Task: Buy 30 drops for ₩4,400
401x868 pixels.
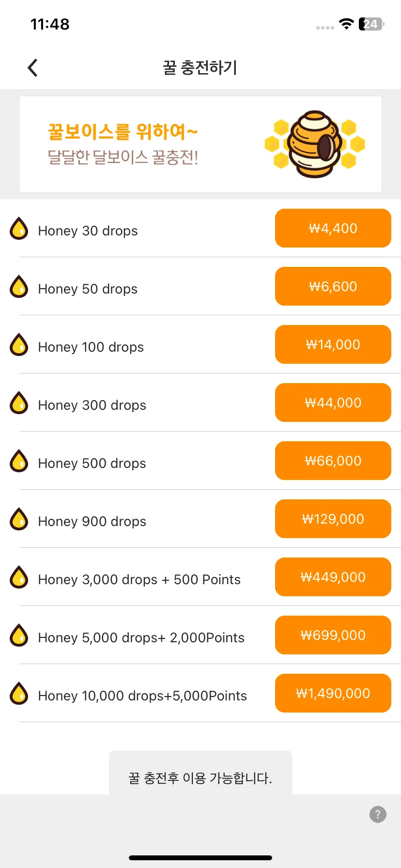Action: coord(333,228)
